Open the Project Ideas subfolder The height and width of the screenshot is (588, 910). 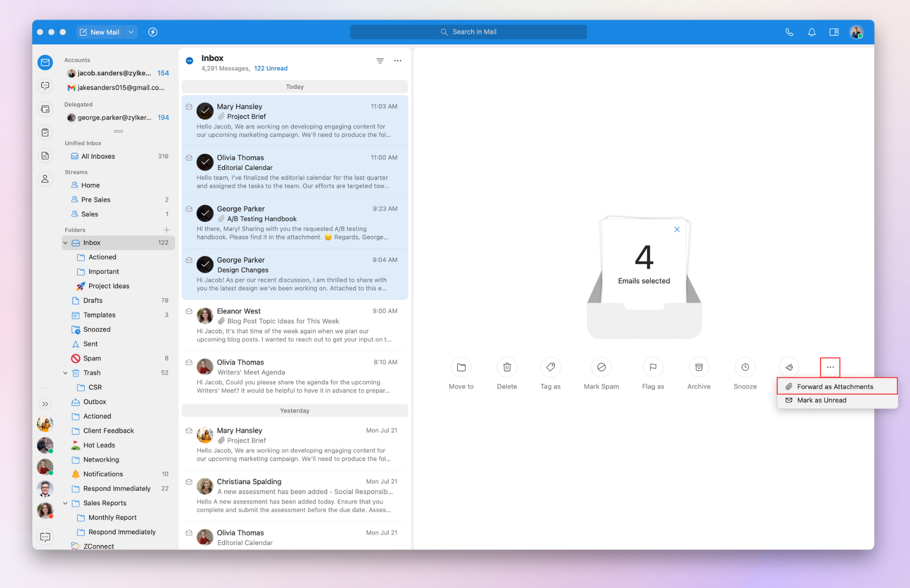coord(119,286)
